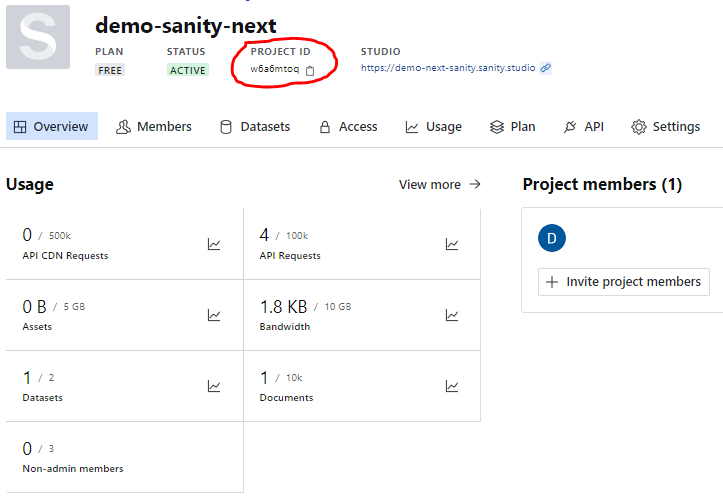The height and width of the screenshot is (503, 723).
Task: Open API Requests chart icon
Action: tap(452, 244)
